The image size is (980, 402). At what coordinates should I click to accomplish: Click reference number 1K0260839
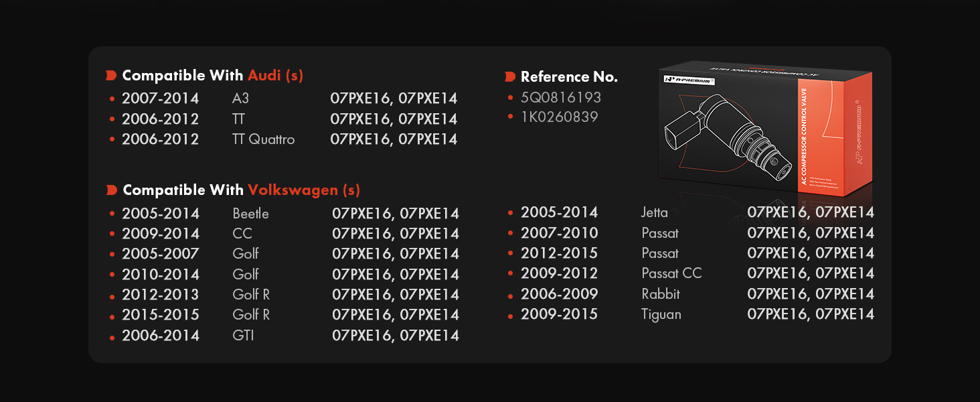click(560, 117)
